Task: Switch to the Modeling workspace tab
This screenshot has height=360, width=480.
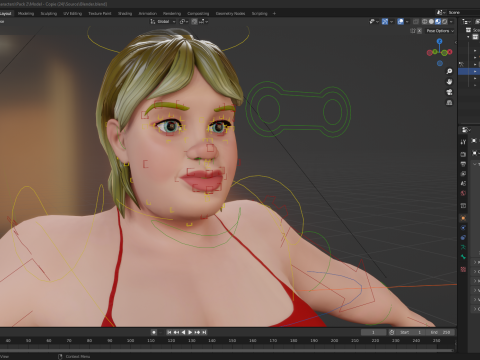Action: tap(26, 14)
